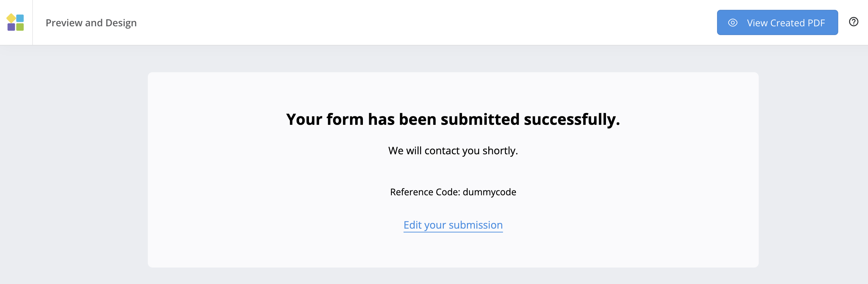Click the purple square in the logo
868x284 pixels.
[x=11, y=27]
